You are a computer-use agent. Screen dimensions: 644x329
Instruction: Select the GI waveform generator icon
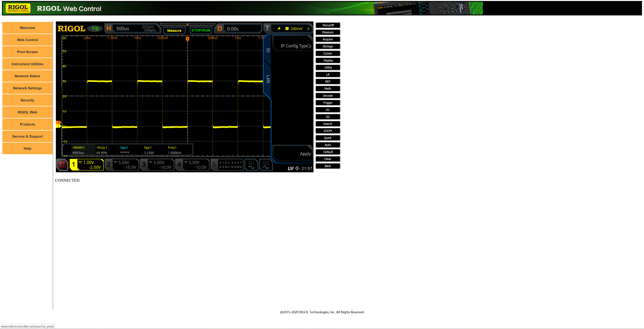point(251,165)
